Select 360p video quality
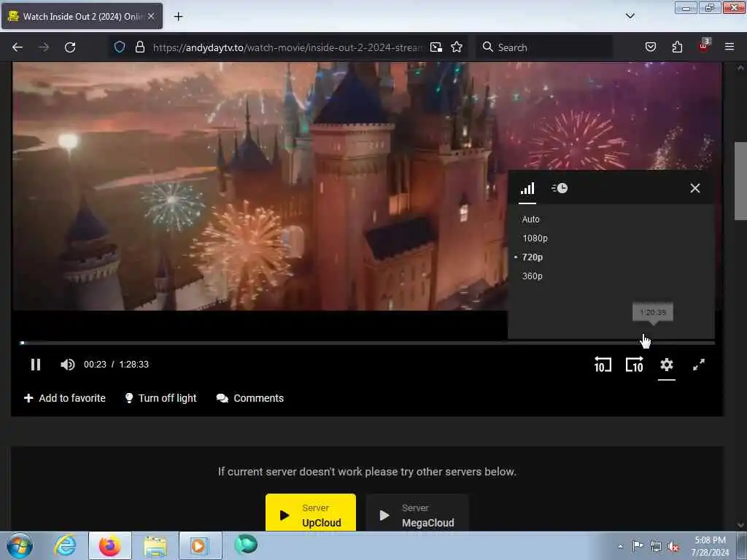747x560 pixels. click(x=532, y=276)
